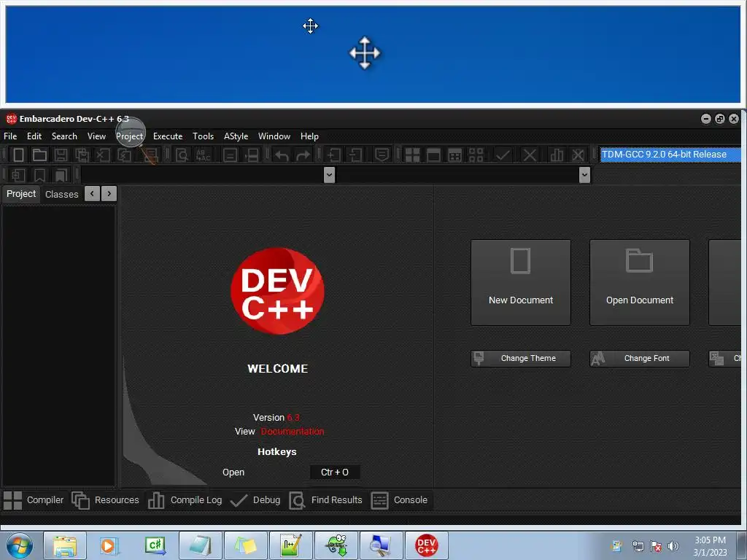Screen dimensions: 747x560
Task: Click the crossed-chart Delete Profiling icon
Action: (578, 155)
